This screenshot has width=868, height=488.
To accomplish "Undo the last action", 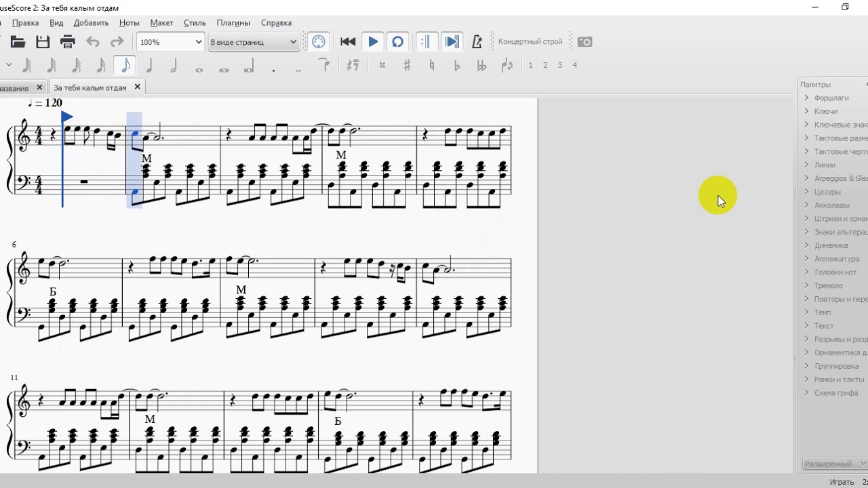I will pos(92,42).
